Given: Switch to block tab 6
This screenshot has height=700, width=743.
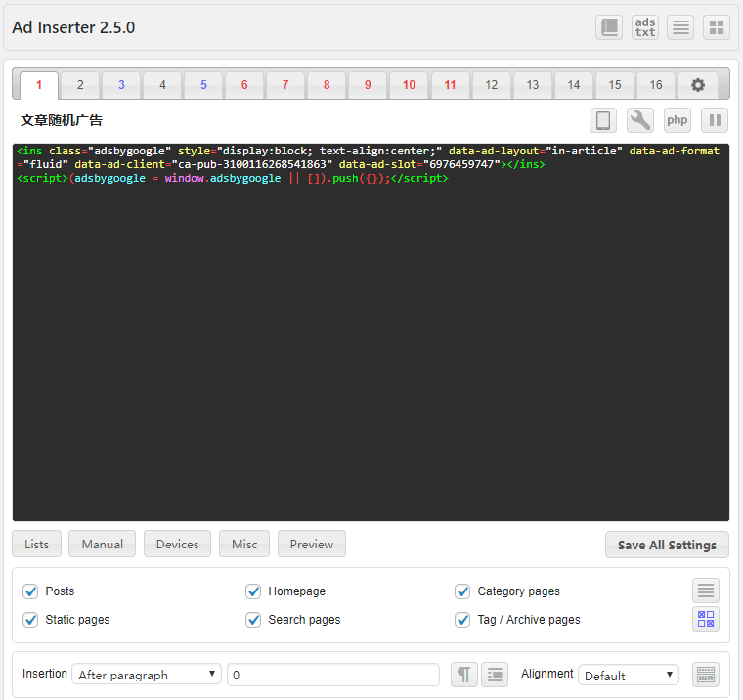Looking at the screenshot, I should coord(244,85).
